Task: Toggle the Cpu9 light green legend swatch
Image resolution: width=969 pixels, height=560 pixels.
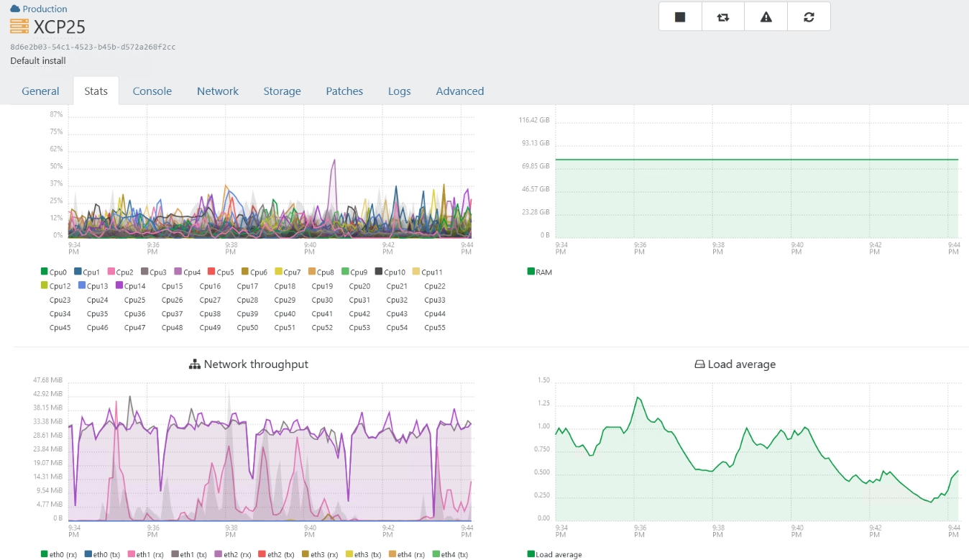Action: [x=345, y=272]
